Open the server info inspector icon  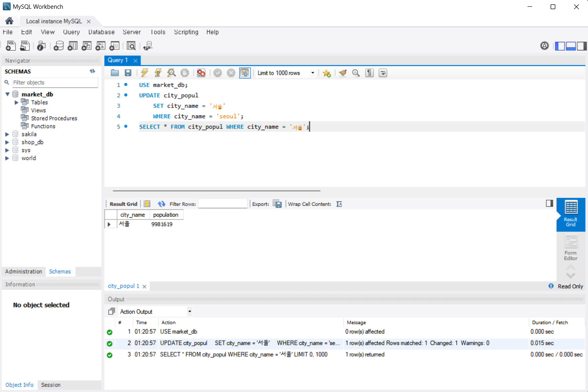[41, 46]
